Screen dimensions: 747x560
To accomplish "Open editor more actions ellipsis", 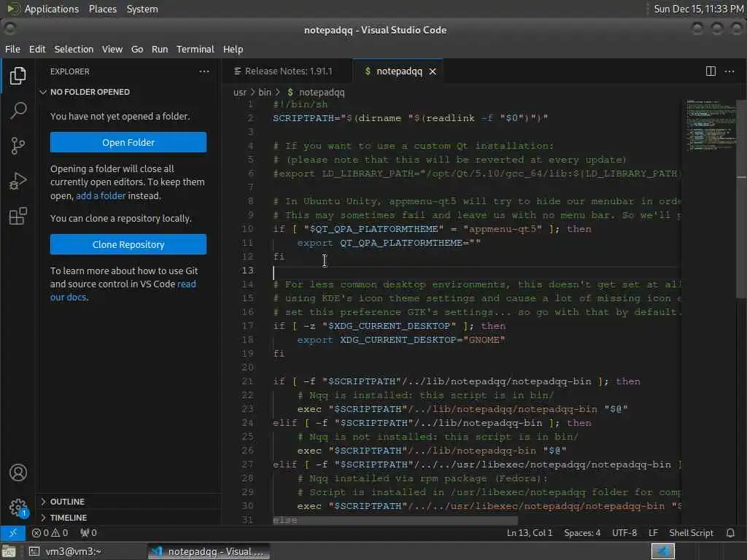I will [x=729, y=71].
